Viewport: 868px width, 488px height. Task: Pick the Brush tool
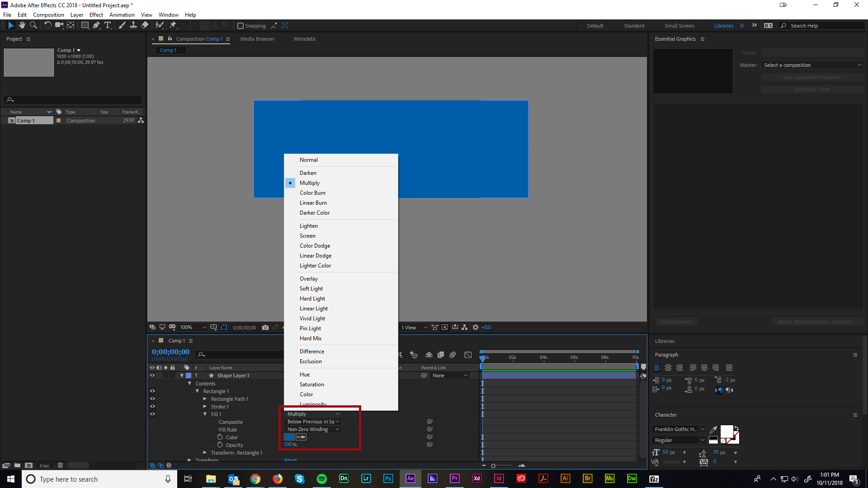click(122, 25)
